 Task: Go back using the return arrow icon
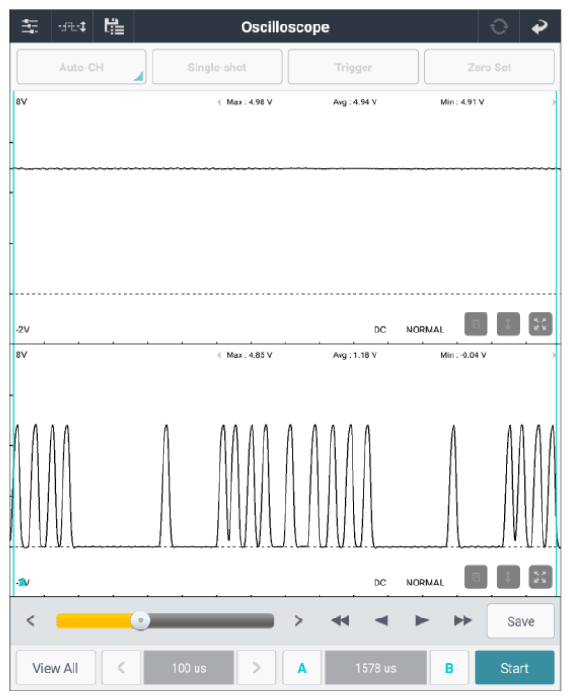pos(540,27)
